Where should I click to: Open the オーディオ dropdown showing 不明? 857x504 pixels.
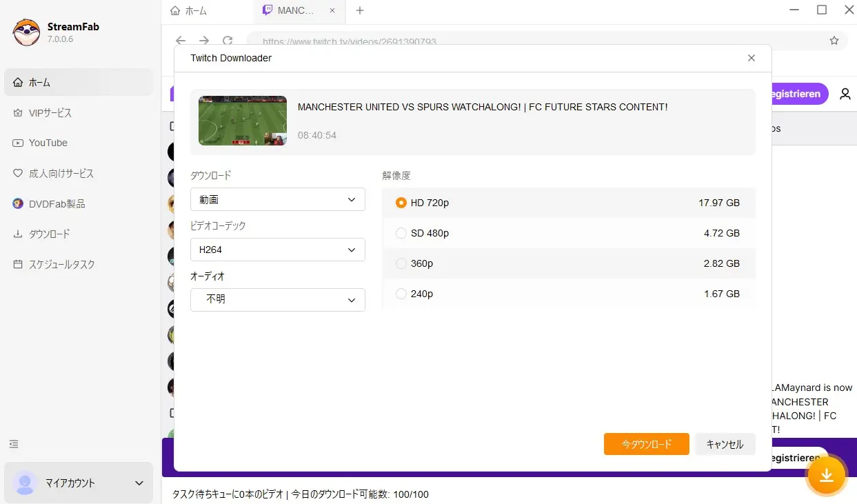[x=278, y=300]
